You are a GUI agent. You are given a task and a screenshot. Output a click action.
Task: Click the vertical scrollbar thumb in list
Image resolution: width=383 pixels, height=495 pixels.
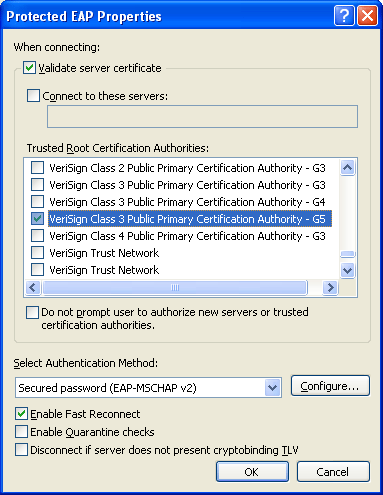(x=347, y=254)
